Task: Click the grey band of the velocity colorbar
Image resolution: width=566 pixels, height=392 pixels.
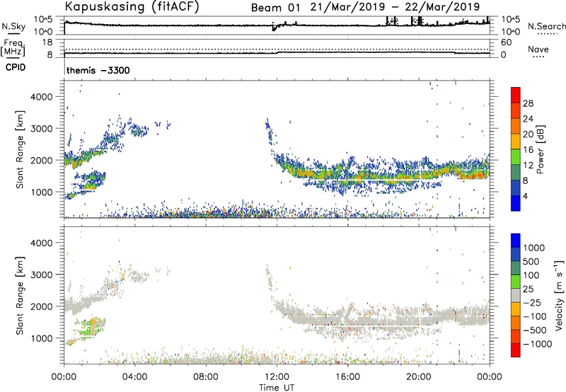Action: [x=516, y=296]
